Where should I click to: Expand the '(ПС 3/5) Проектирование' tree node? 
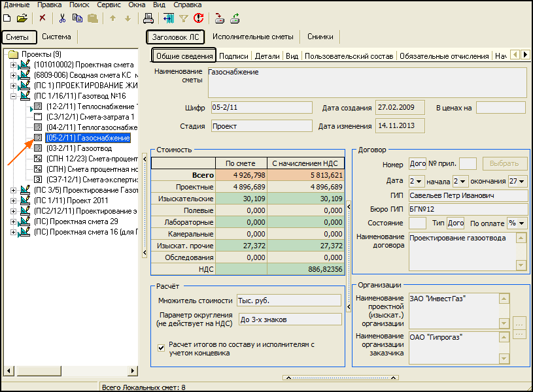(14, 190)
